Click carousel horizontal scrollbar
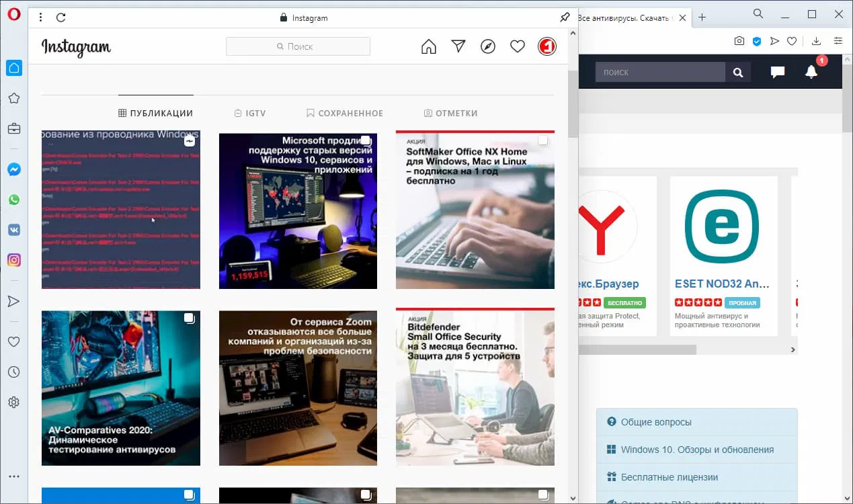The height and width of the screenshot is (504, 853). [x=637, y=349]
